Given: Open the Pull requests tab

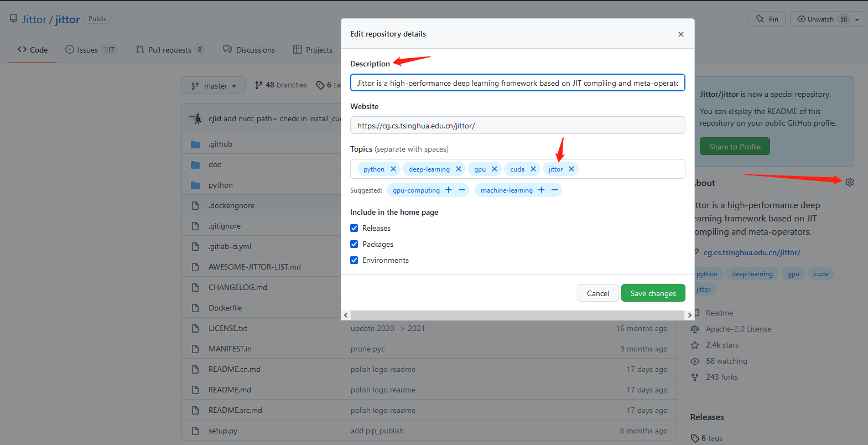Looking at the screenshot, I should point(170,50).
